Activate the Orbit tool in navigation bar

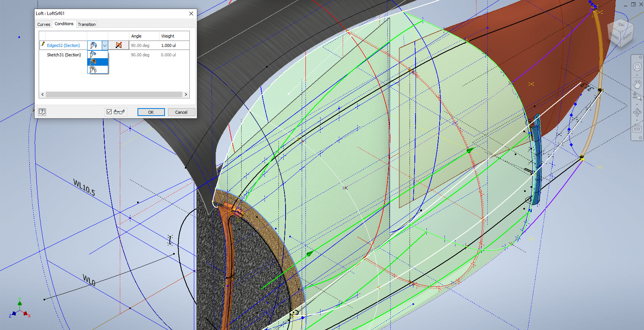click(x=637, y=112)
